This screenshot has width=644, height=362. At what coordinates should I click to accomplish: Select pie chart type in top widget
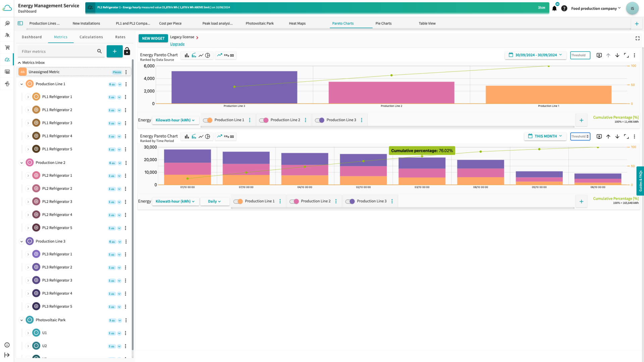[x=208, y=55]
